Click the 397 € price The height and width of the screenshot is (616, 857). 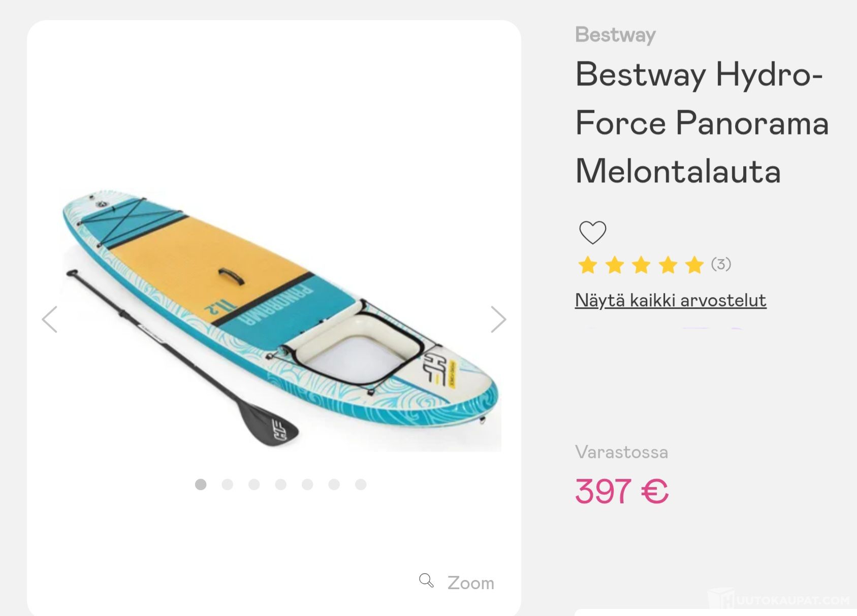coord(622,491)
